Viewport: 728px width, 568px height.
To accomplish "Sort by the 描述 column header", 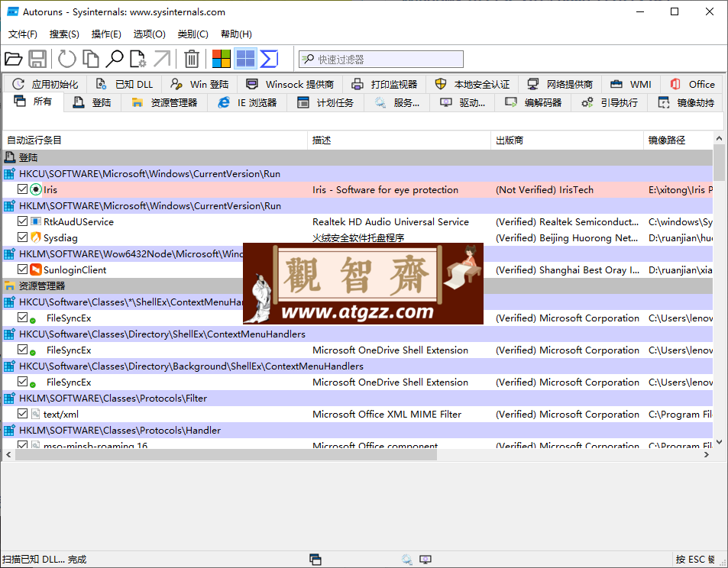I will click(400, 140).
